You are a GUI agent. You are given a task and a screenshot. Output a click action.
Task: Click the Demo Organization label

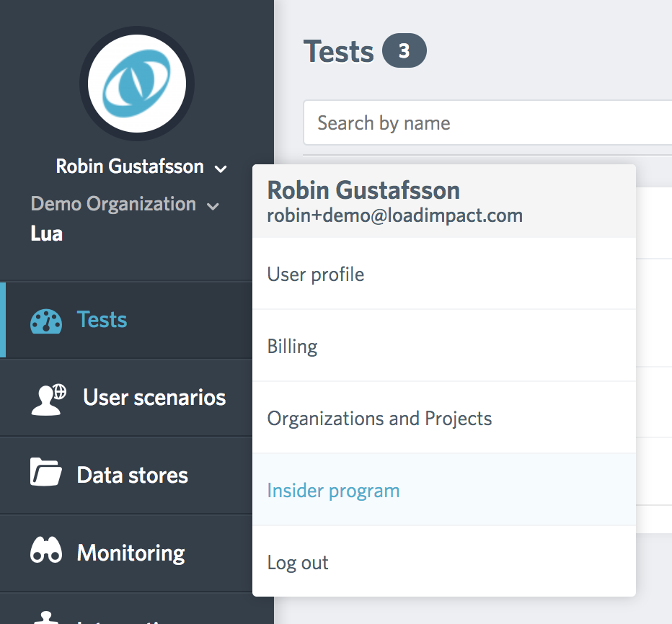(x=114, y=204)
